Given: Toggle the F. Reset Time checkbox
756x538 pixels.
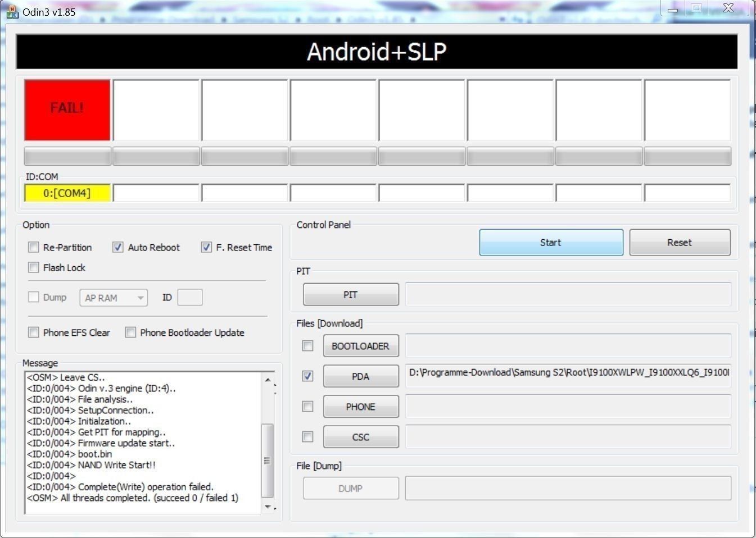Looking at the screenshot, I should (x=206, y=248).
